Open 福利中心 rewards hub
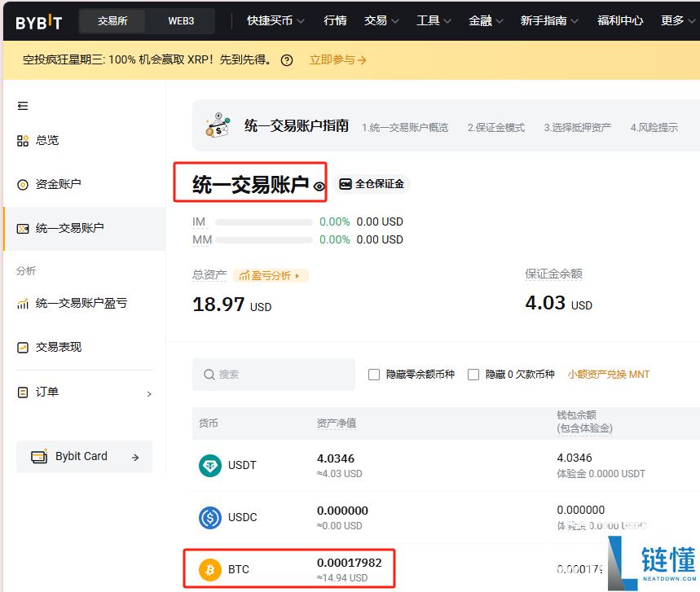700x592 pixels. 620,20
